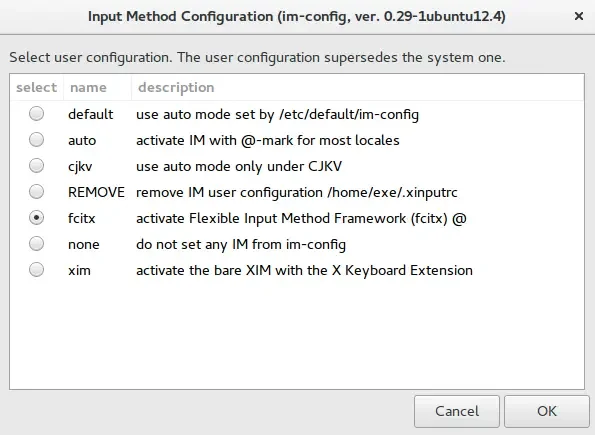Click the cjkv row description
Image resolution: width=595 pixels, height=435 pixels.
(x=239, y=167)
